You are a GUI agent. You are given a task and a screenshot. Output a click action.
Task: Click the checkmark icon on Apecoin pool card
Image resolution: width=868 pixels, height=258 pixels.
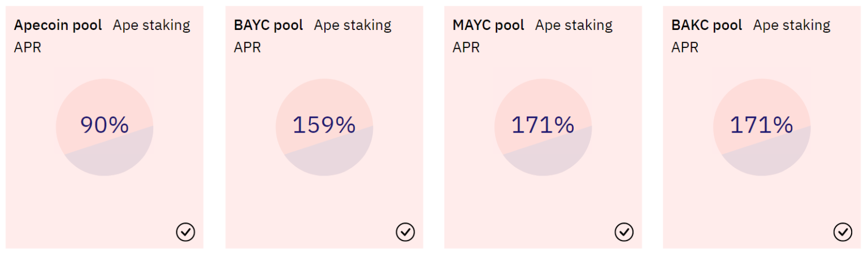pos(185,231)
